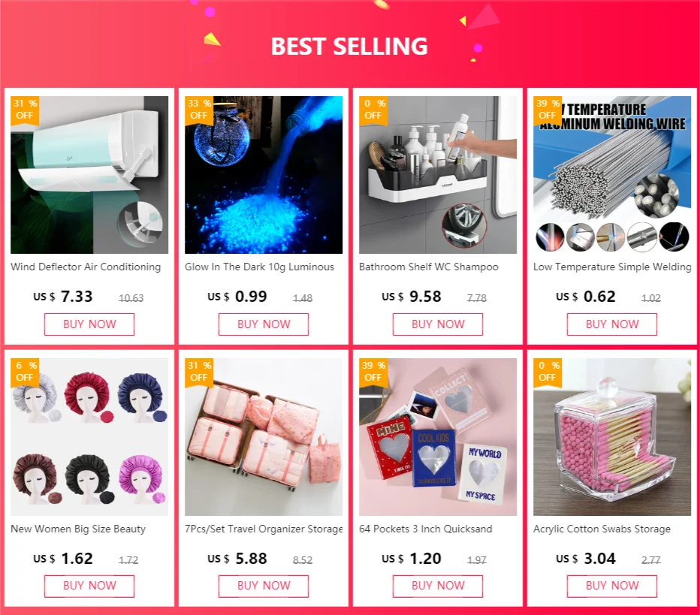700x615 pixels.
Task: Click Buy Now for Wind Deflector Air Conditioning
Action: tap(89, 324)
